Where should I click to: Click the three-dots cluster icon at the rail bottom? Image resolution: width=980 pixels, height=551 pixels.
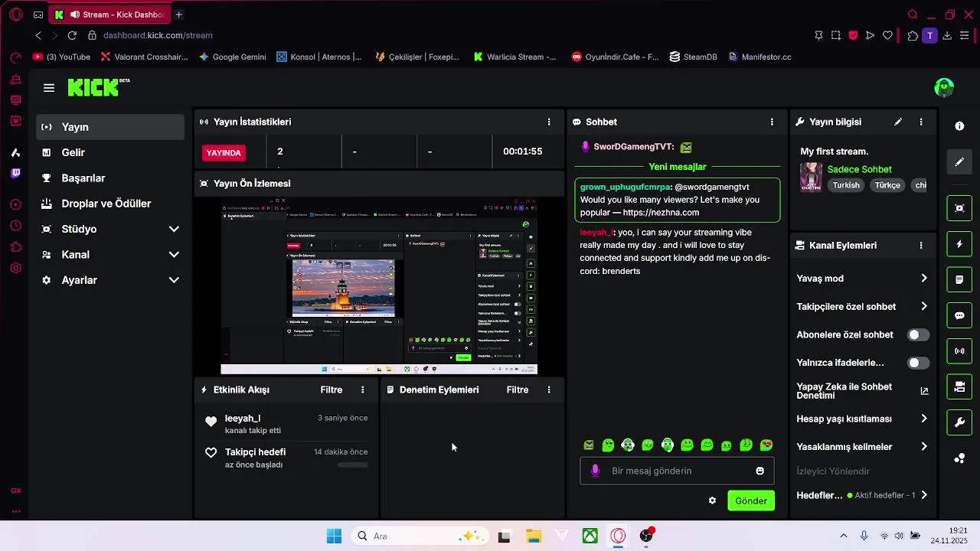(x=959, y=458)
